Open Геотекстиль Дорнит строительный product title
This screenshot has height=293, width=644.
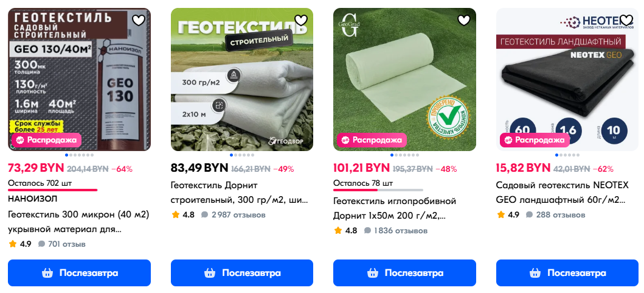tap(240, 193)
